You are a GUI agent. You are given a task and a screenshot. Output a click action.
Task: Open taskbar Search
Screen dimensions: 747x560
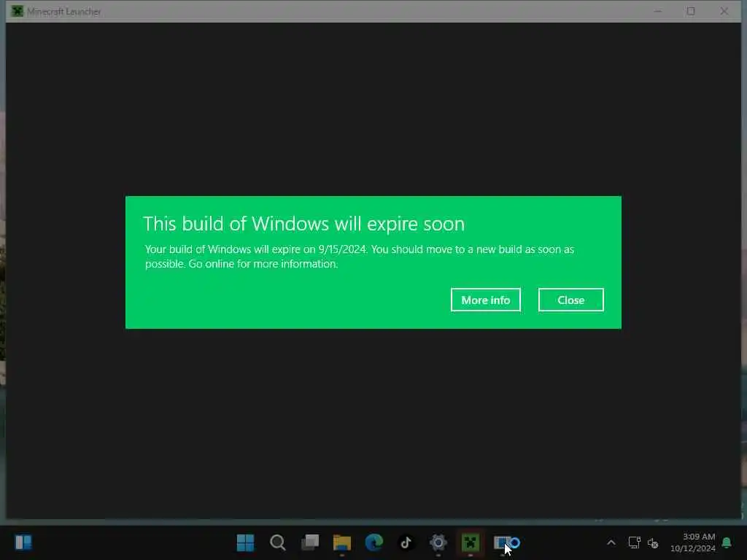pos(277,542)
